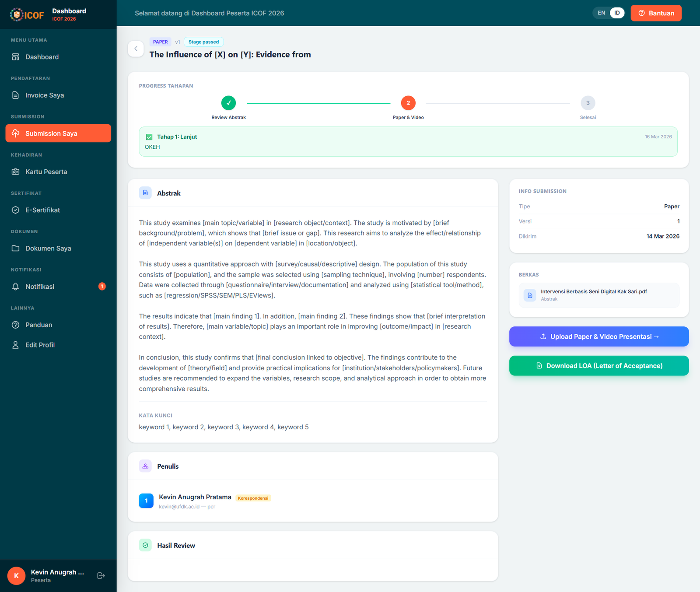
Task: Open the Dashboard menu item
Action: pyautogui.click(x=42, y=57)
